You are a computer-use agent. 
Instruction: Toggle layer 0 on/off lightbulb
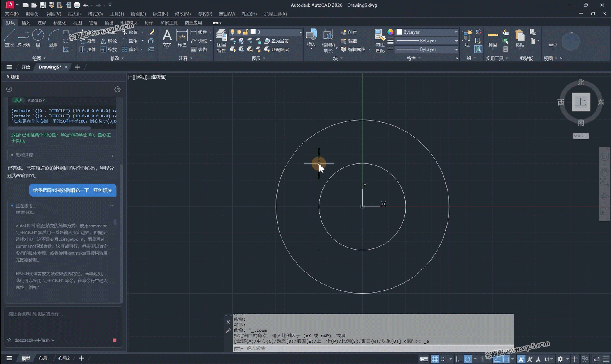232,32
